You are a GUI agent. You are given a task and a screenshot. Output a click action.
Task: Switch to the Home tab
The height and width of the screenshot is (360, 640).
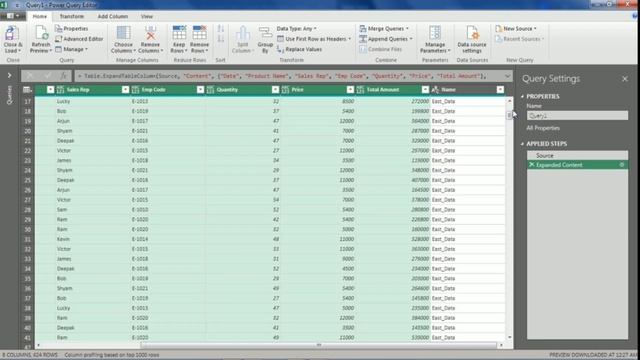[40, 16]
